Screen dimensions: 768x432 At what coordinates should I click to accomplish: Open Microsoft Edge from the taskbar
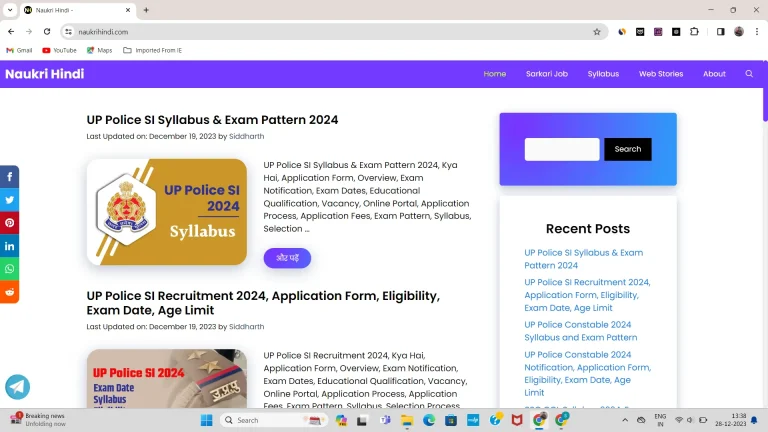[429, 420]
